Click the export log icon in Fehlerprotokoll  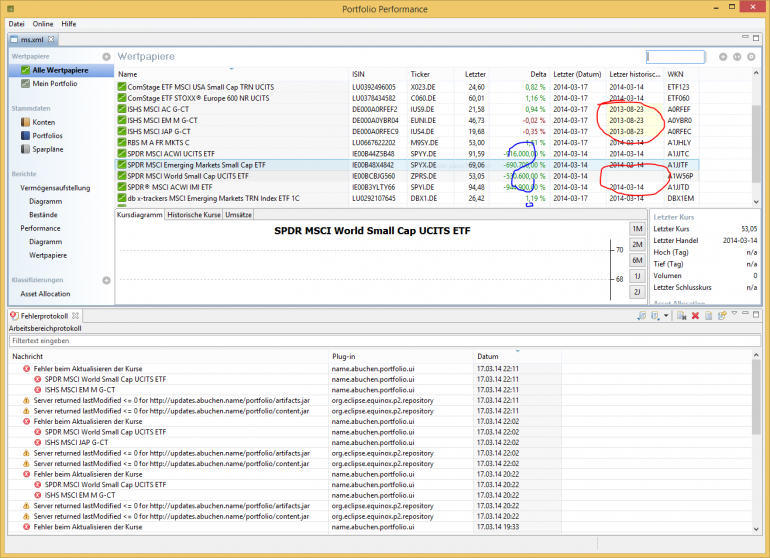(640, 316)
